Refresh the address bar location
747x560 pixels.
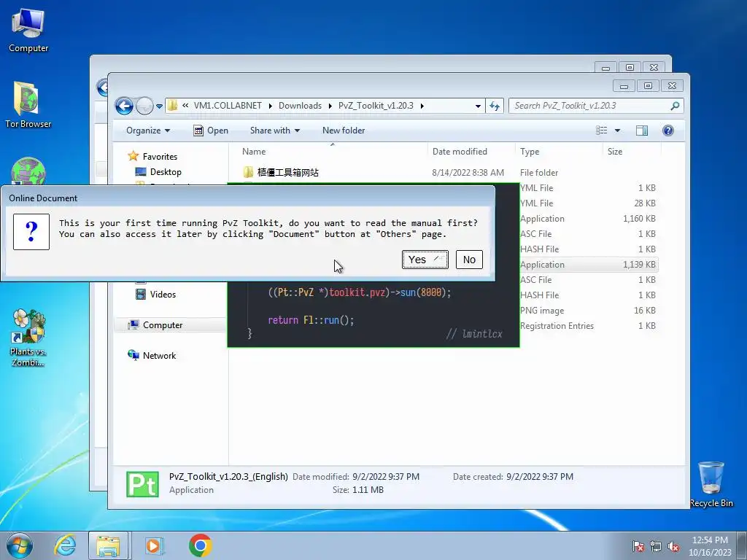(x=495, y=106)
